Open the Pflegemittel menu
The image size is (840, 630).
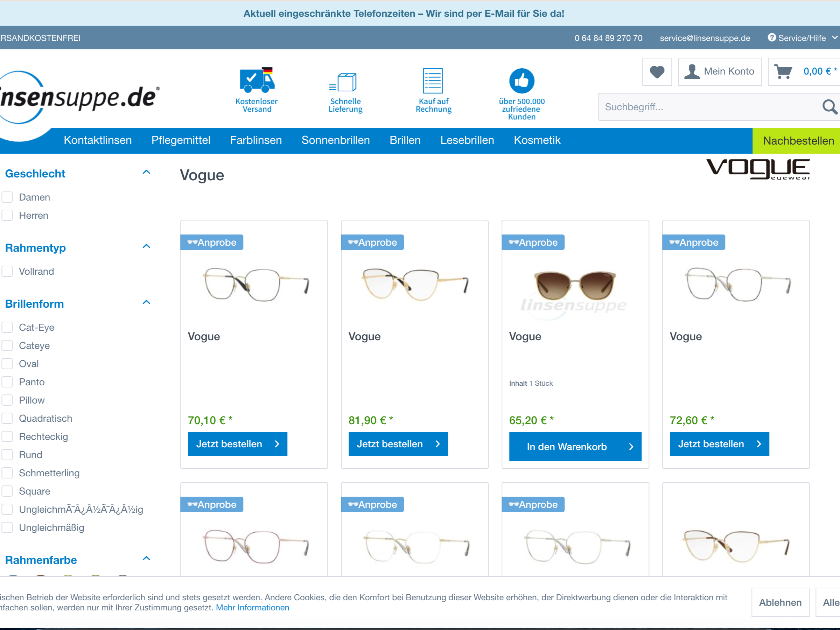[181, 140]
